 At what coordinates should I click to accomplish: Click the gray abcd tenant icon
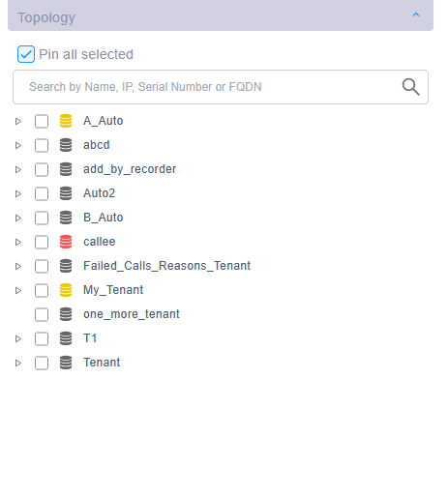click(66, 145)
